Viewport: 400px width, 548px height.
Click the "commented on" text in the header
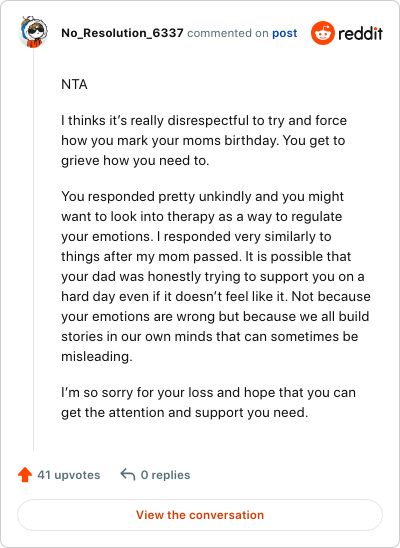[x=228, y=33]
